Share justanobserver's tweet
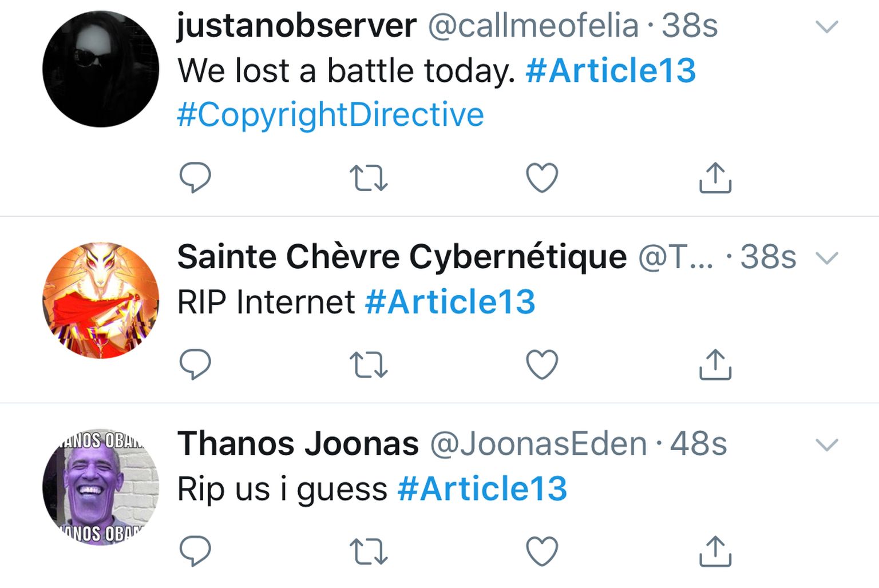This screenshot has width=879, height=588. (715, 177)
